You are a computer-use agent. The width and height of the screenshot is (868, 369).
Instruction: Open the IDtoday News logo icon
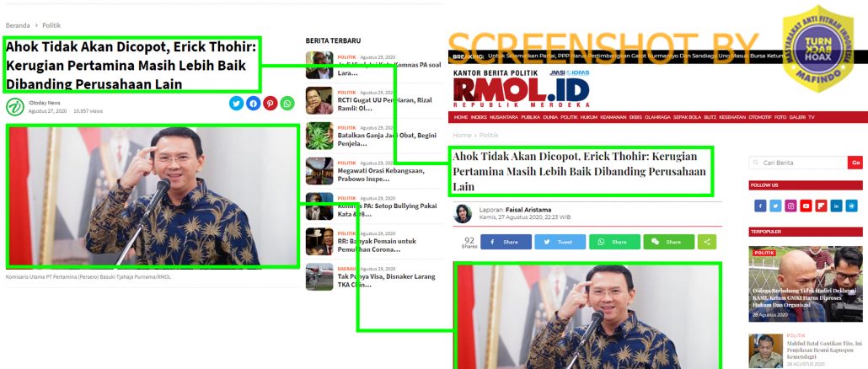click(15, 107)
